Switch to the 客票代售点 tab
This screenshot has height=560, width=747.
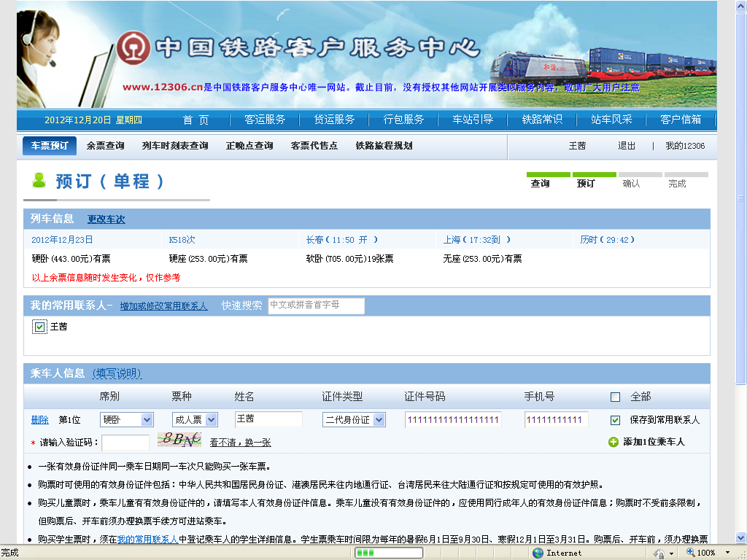tap(314, 146)
